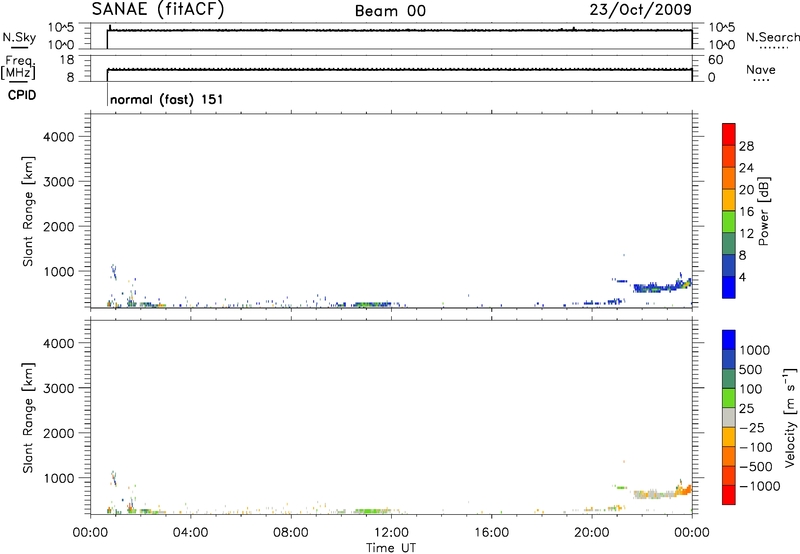Select the N.Sky legend label
The height and width of the screenshot is (554, 800).
pyautogui.click(x=19, y=37)
